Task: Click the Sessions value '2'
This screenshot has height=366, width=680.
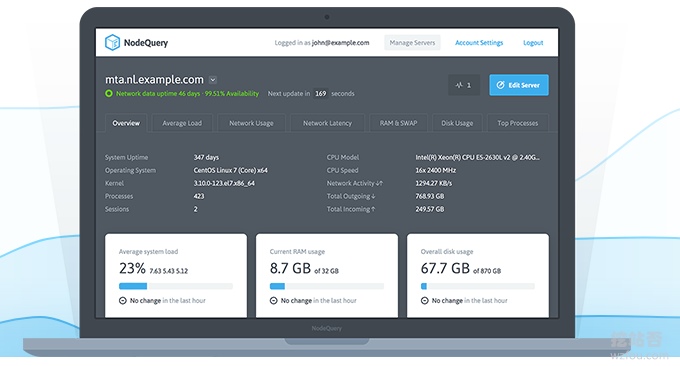Action: pyautogui.click(x=196, y=209)
